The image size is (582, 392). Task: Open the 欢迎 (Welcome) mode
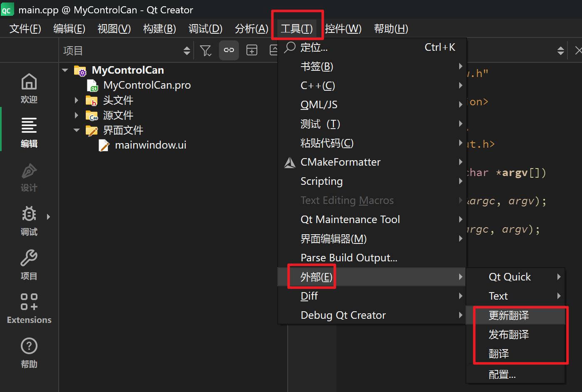[x=29, y=89]
